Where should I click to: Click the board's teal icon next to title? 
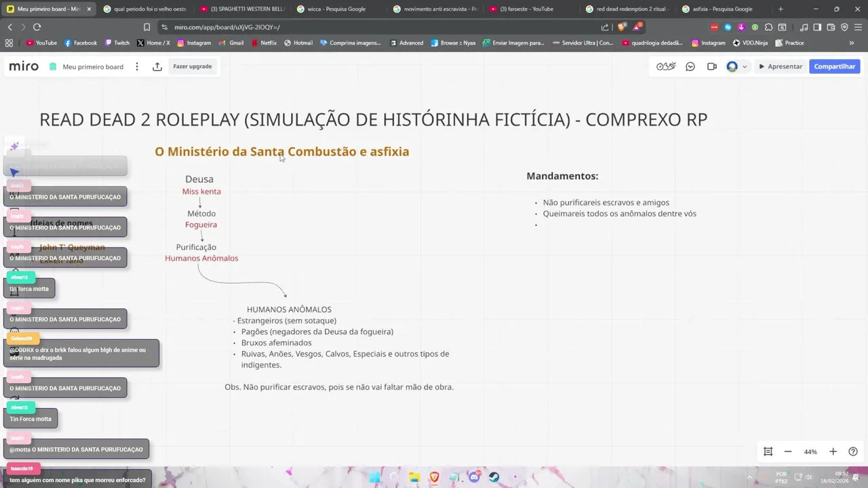click(x=53, y=66)
